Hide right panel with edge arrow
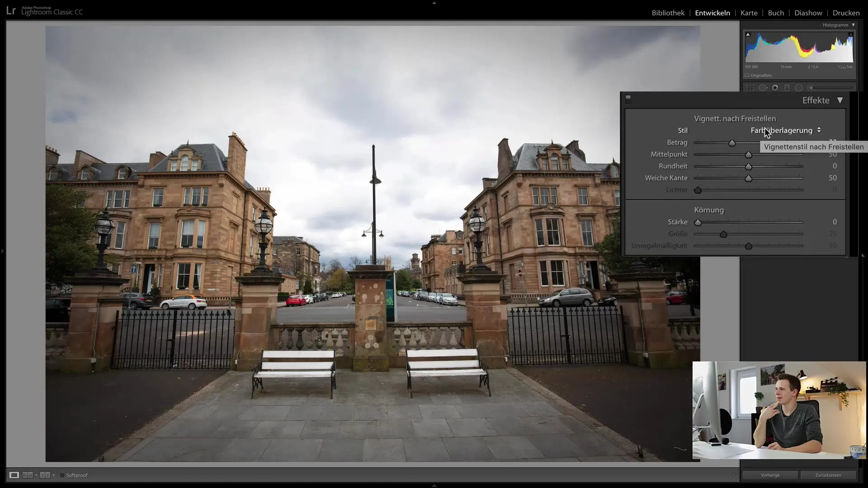The width and height of the screenshot is (868, 488). [863, 255]
